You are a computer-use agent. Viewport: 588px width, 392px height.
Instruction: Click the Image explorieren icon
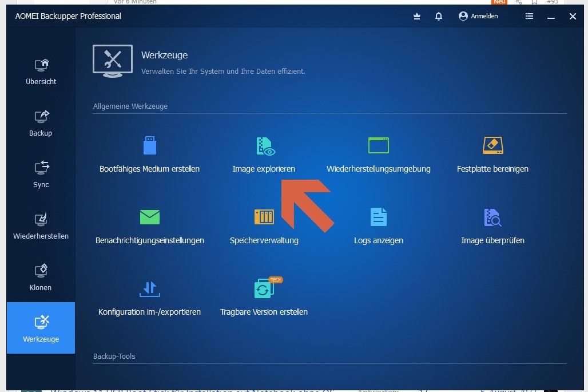click(265, 146)
